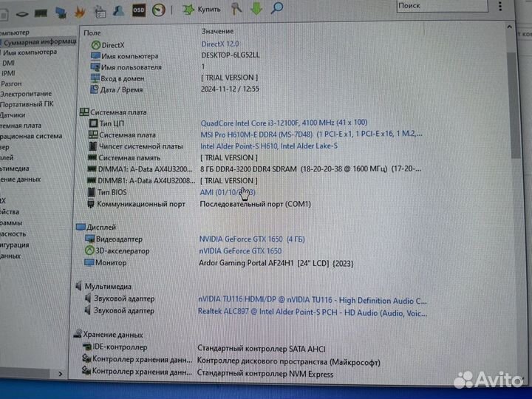Click the sidebar horizontal scroll right arrow
Viewport: 532px width, 399px height.
coord(60,374)
